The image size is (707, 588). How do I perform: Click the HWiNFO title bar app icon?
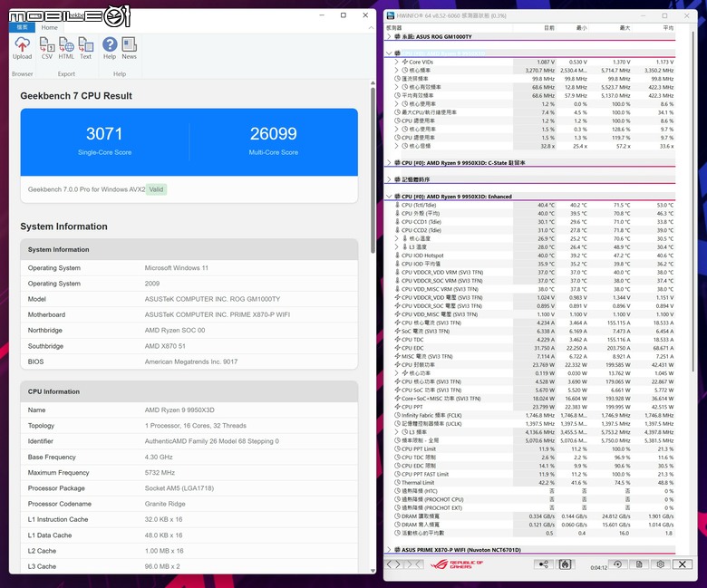tap(391, 15)
